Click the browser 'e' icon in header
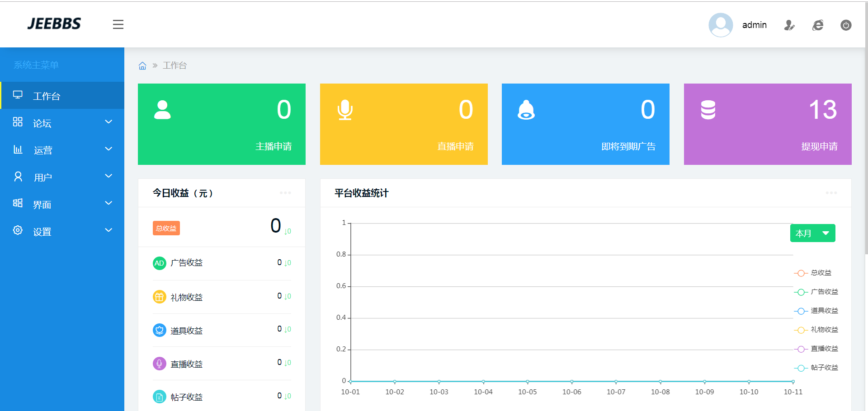868x411 pixels. [818, 25]
